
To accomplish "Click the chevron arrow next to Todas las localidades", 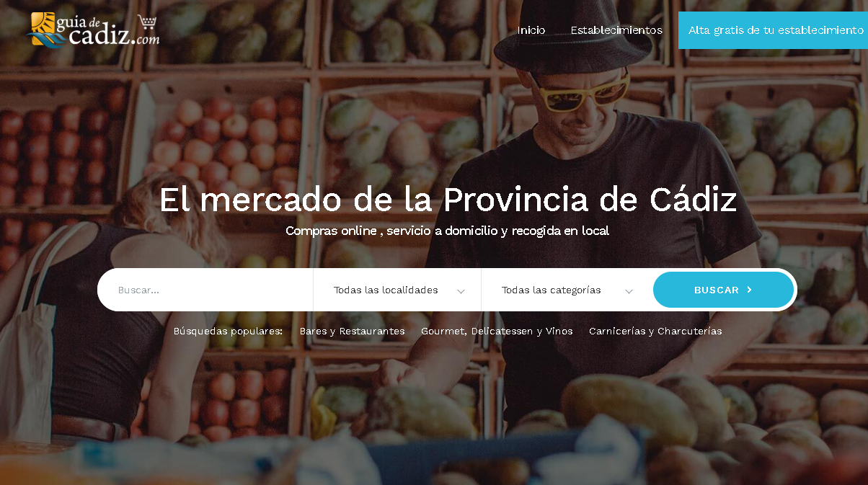I will tap(461, 291).
